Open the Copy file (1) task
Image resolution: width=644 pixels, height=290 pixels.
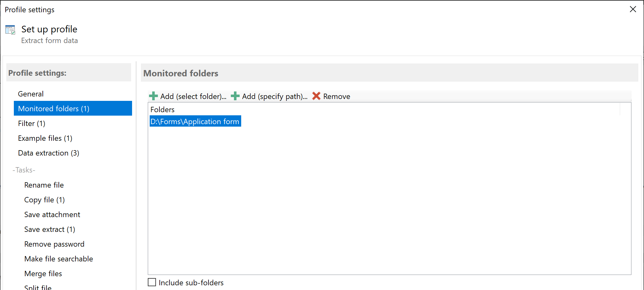44,200
